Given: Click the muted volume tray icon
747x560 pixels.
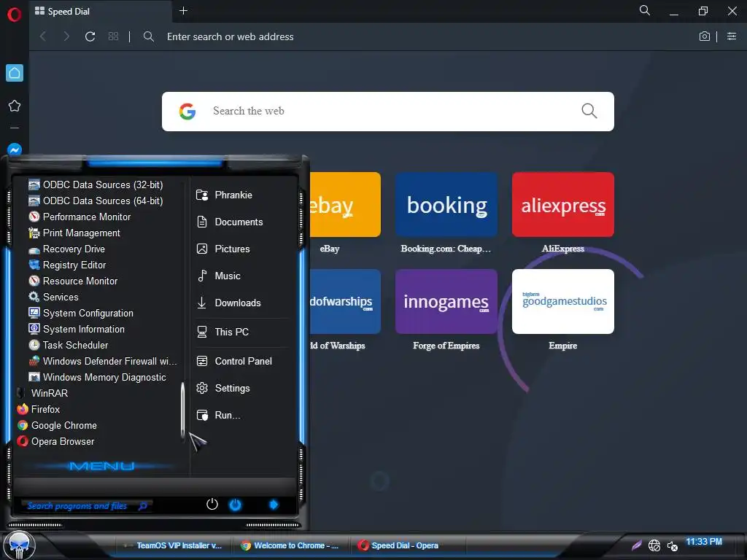Looking at the screenshot, I should pyautogui.click(x=672, y=545).
